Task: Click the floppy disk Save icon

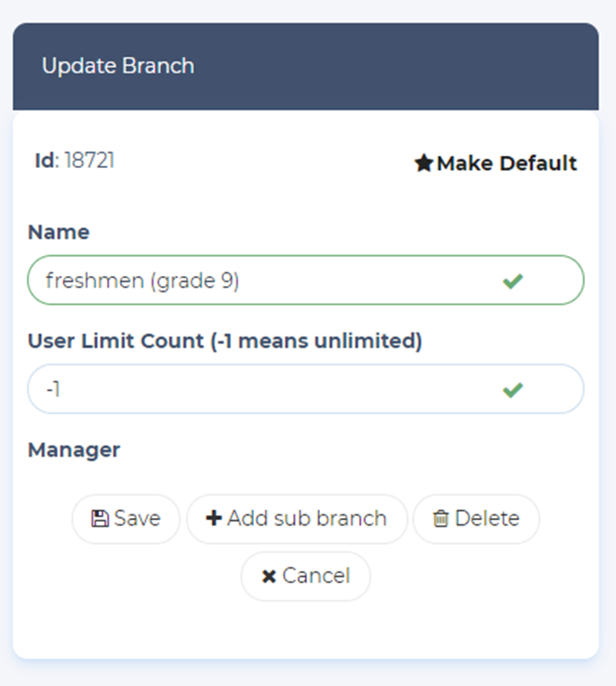Action: point(100,519)
